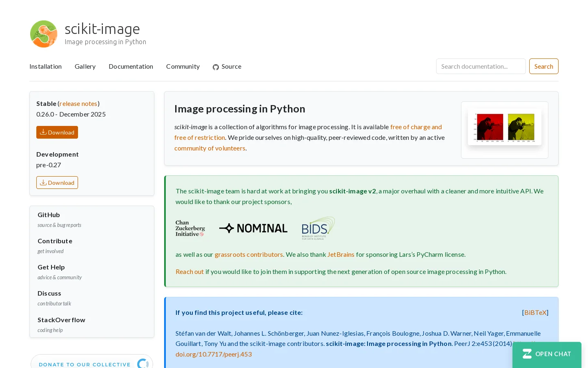588x368 pixels.
Task: Follow the 'free of charge and' link
Action: (x=416, y=127)
